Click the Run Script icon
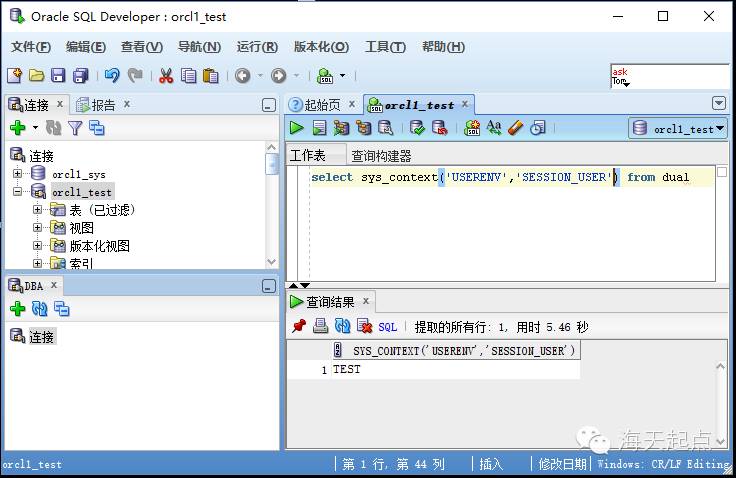The width and height of the screenshot is (736, 478). (x=320, y=128)
